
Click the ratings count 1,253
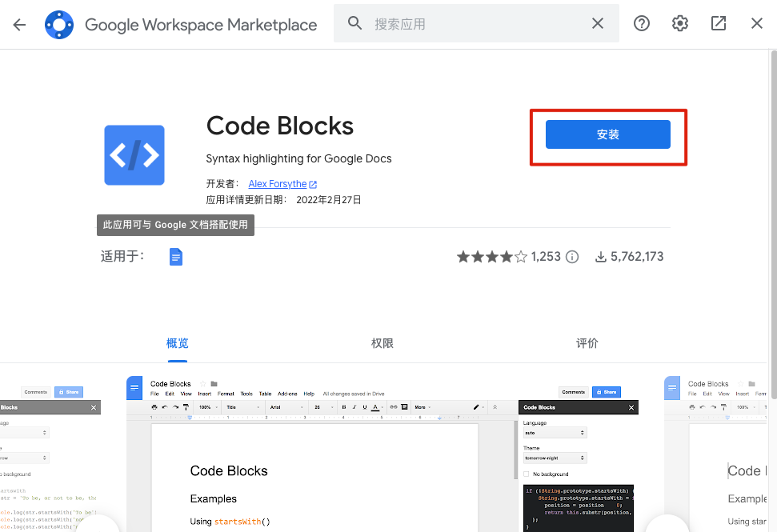[x=546, y=257]
